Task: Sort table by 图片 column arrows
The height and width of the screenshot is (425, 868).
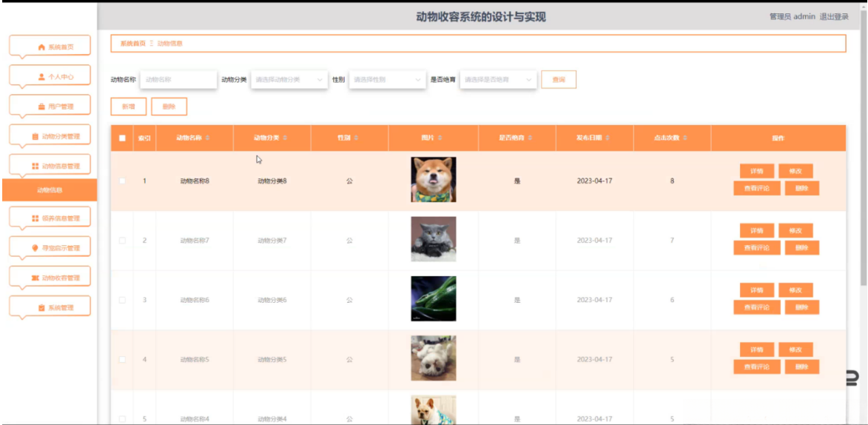Action: coord(440,138)
